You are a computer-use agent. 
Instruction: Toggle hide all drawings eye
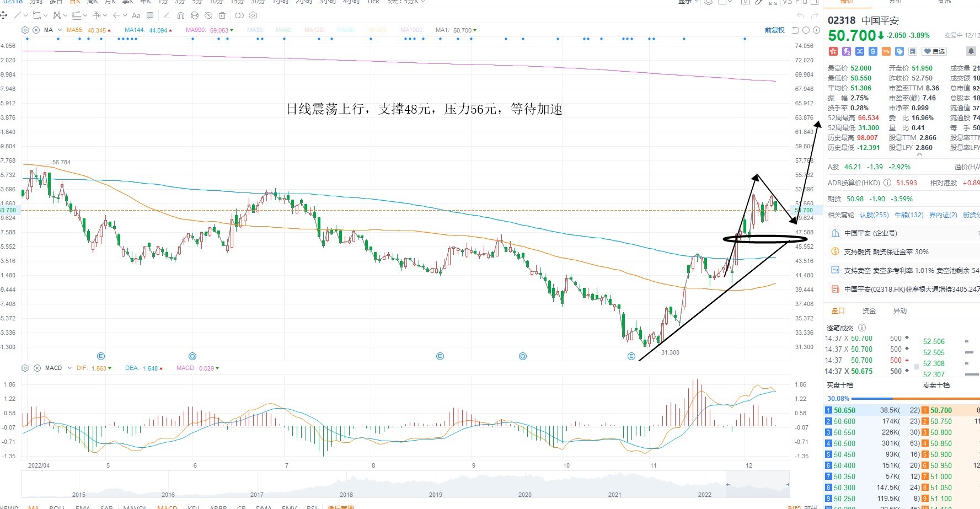pos(208,15)
